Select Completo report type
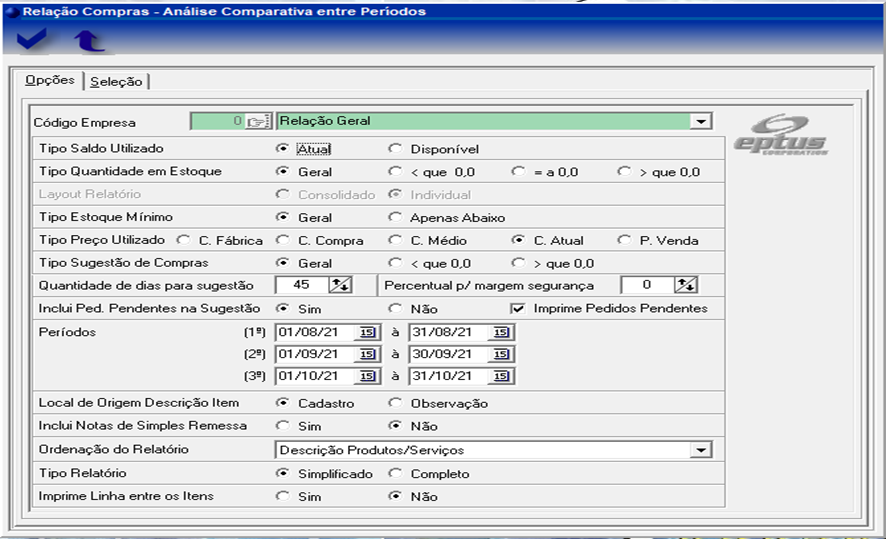Viewport: 886px width, 539px height. pyautogui.click(x=395, y=473)
